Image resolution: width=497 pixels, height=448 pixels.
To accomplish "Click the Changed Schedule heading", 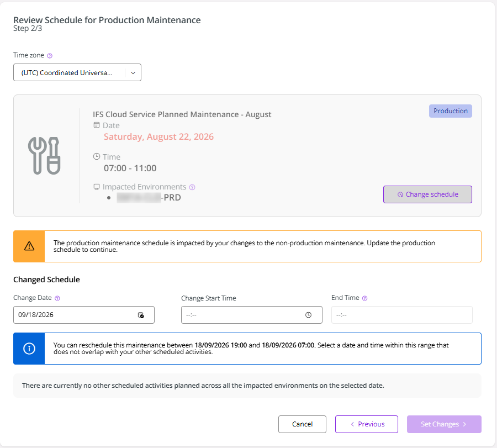I will (x=46, y=280).
